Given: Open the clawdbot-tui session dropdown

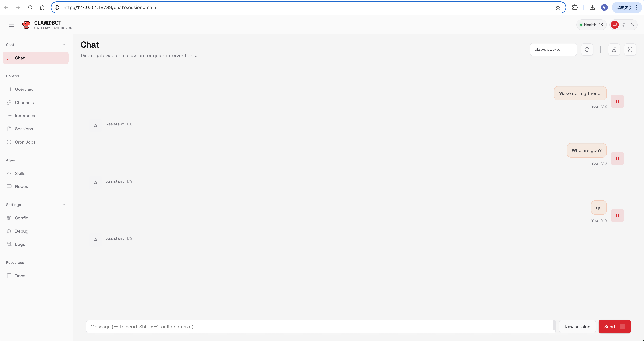Looking at the screenshot, I should pos(553,49).
